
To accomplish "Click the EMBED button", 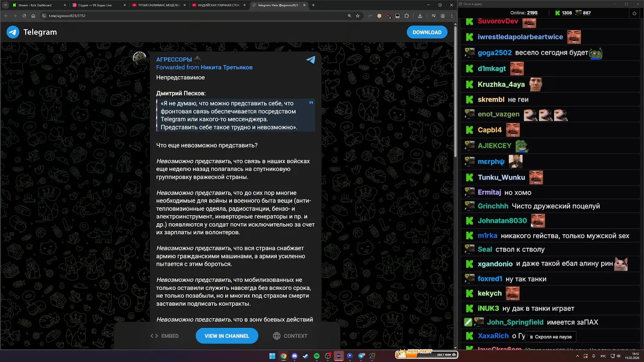I will click(165, 336).
